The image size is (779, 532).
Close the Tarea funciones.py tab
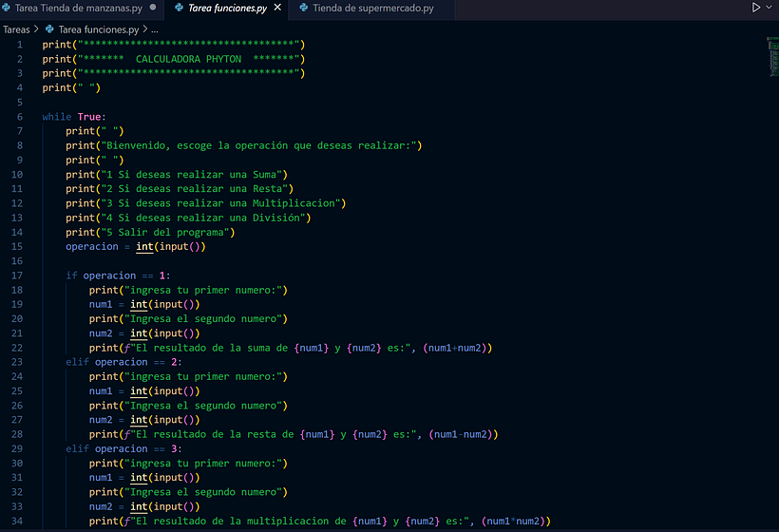pyautogui.click(x=277, y=8)
